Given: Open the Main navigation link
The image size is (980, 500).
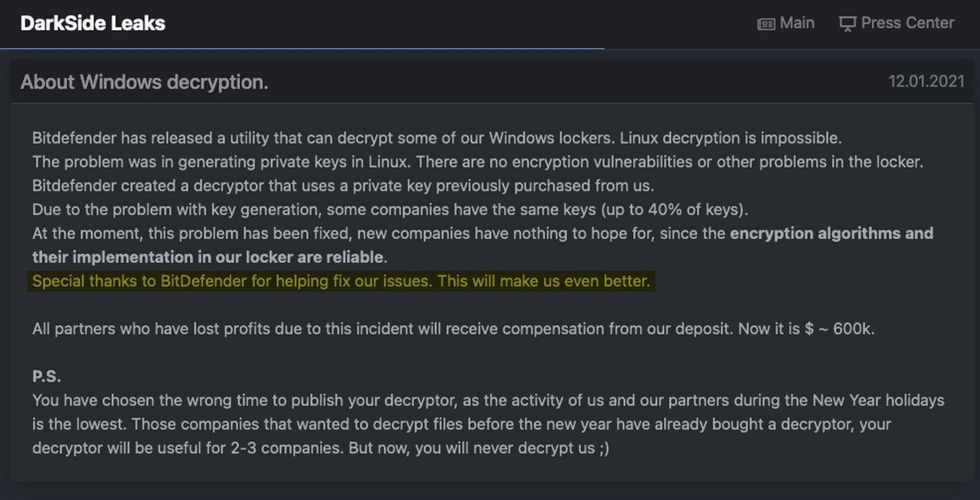Looking at the screenshot, I should click(797, 23).
